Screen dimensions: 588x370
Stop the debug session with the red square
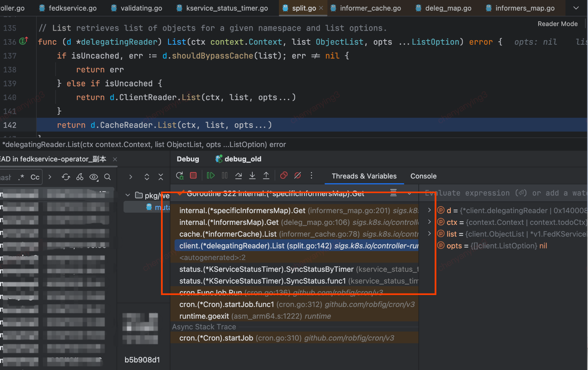(193, 175)
